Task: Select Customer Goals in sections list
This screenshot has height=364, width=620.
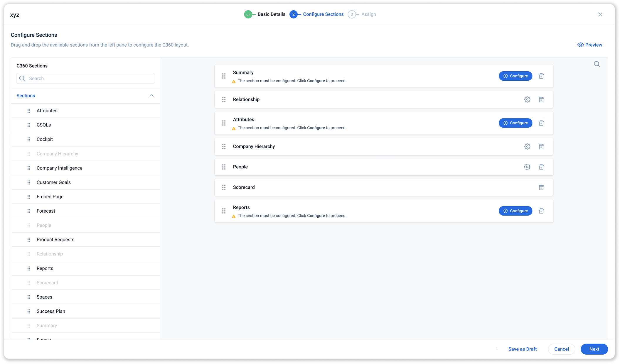Action: pos(85,182)
